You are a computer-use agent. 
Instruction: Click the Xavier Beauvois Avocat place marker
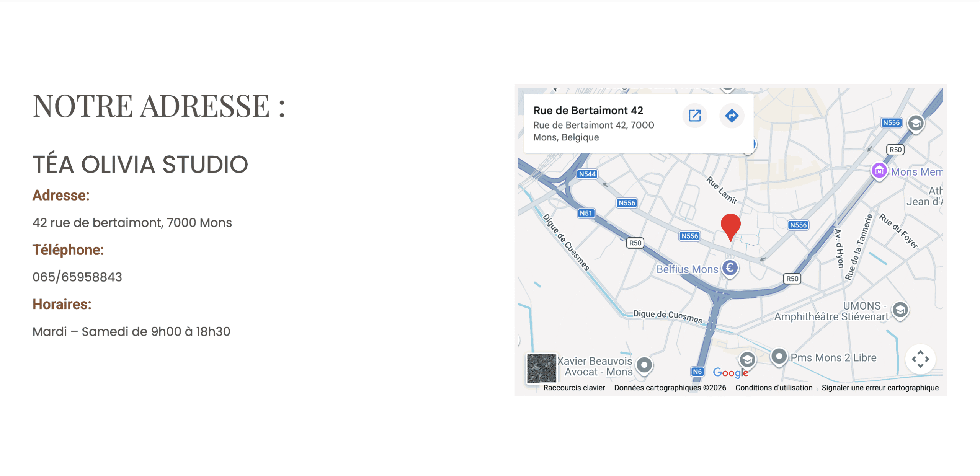point(644,366)
